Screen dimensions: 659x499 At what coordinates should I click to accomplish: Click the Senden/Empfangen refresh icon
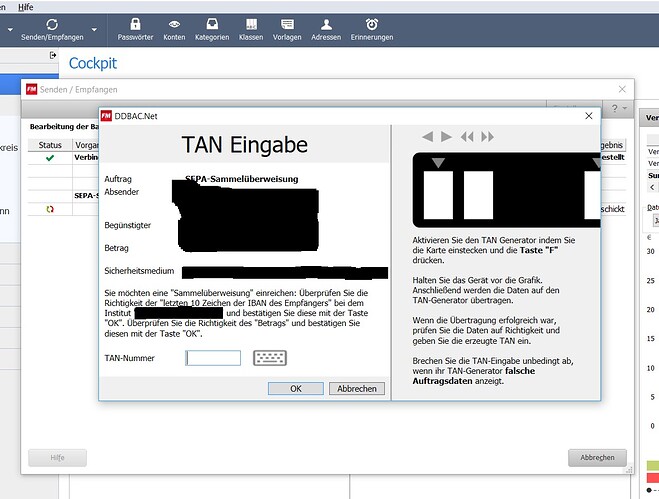coord(52,24)
